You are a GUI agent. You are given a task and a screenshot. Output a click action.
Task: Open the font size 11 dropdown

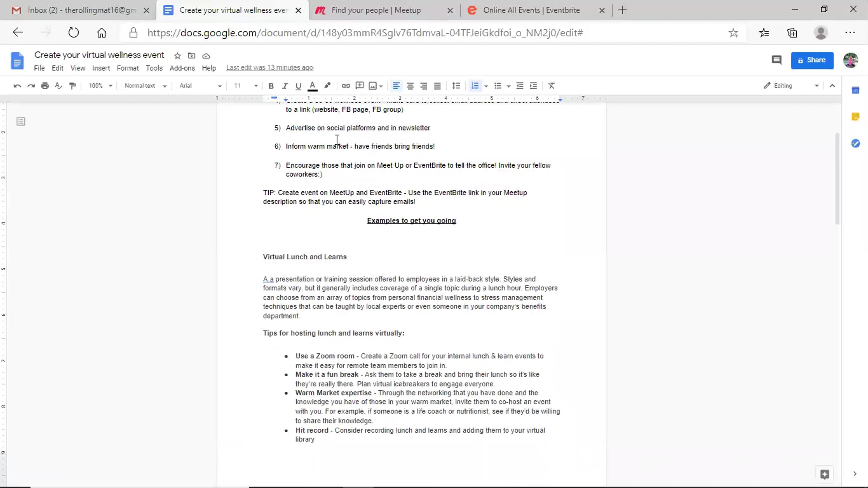point(246,86)
